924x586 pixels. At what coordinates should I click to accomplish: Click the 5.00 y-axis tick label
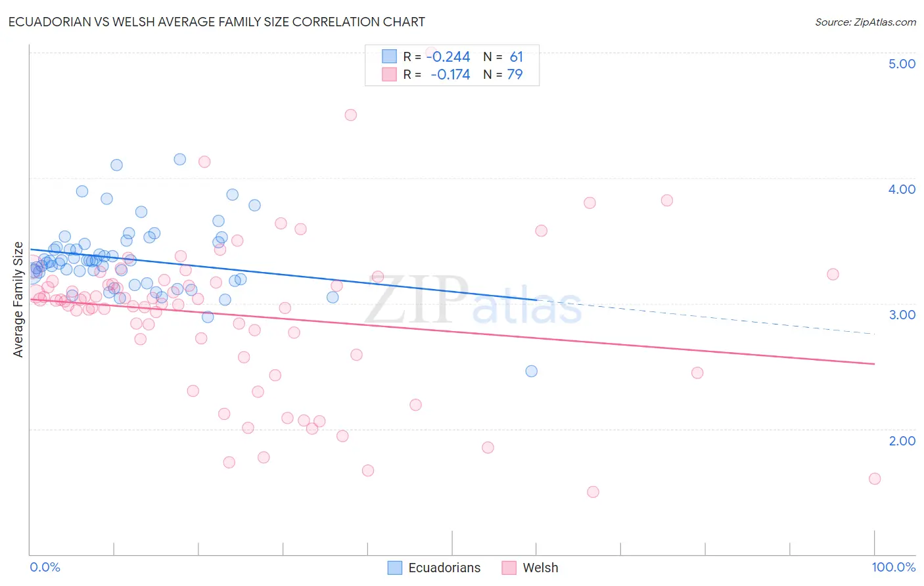[x=902, y=64]
